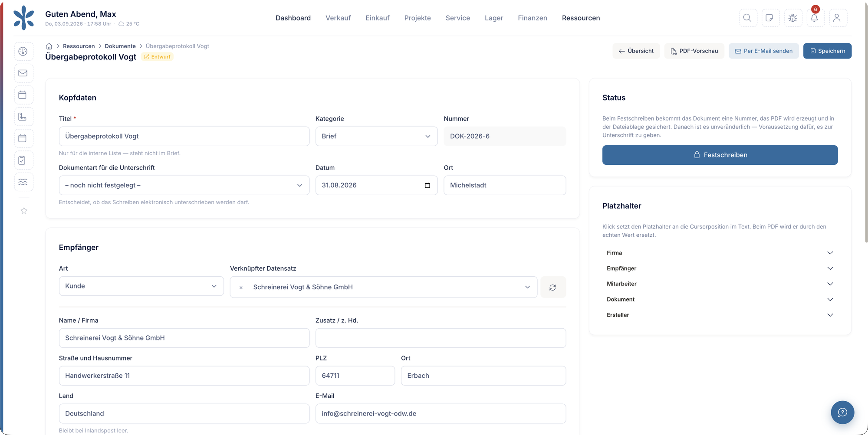This screenshot has width=868, height=435.
Task: Open the waves sidebar icon
Action: click(x=23, y=182)
